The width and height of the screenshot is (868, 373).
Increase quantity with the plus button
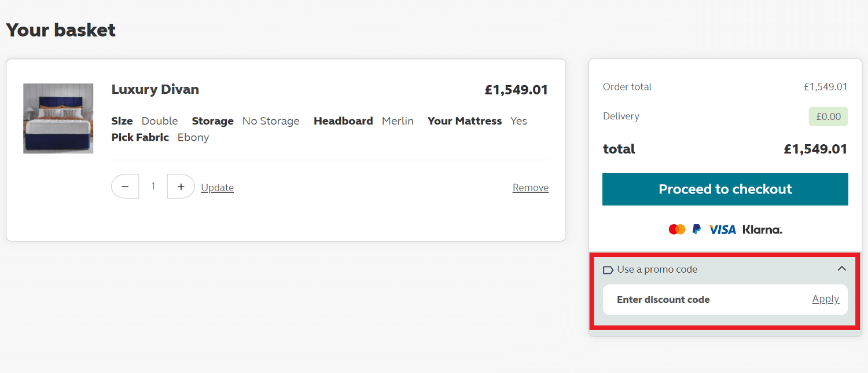(181, 186)
